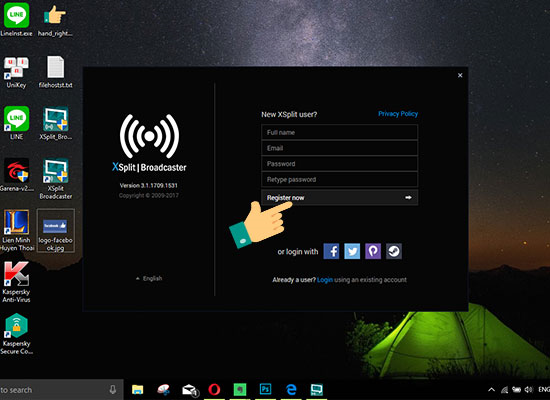Select the XSplit_Bro installer desktop icon

55,124
